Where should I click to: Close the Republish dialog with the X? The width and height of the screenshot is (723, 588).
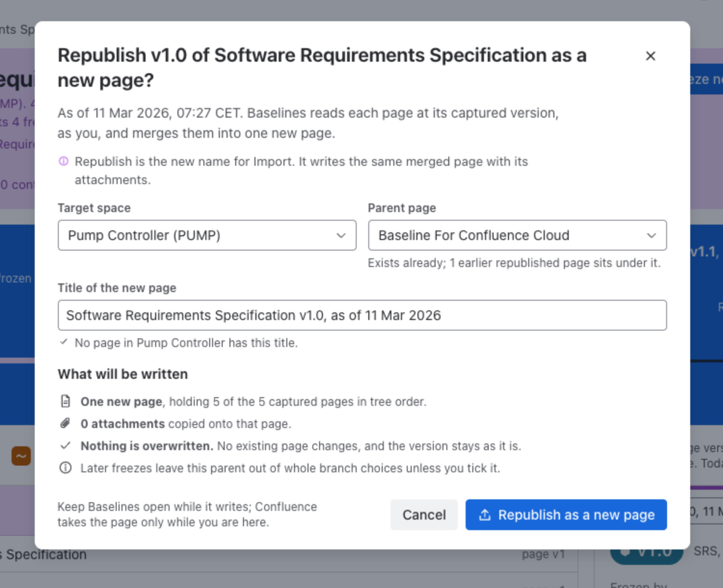tap(650, 56)
